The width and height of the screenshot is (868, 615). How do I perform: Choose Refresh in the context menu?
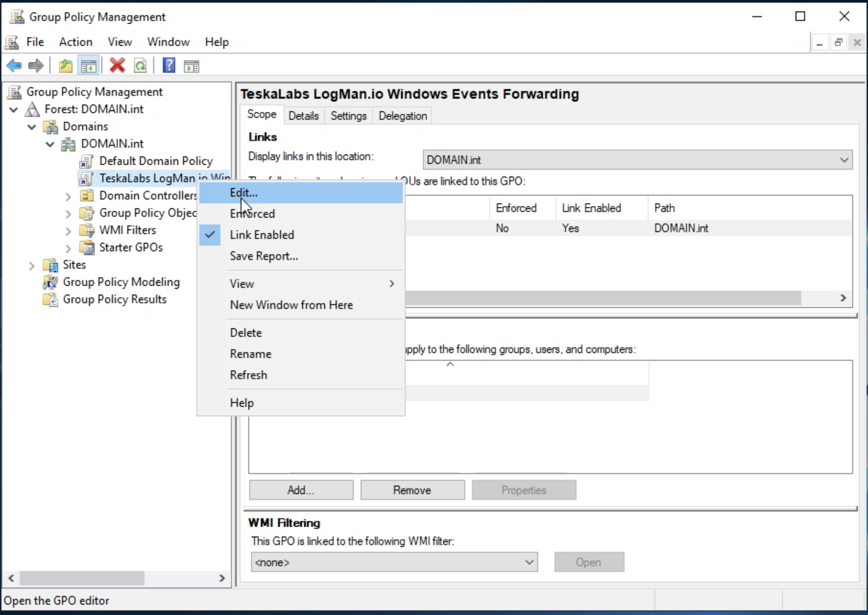301,375
